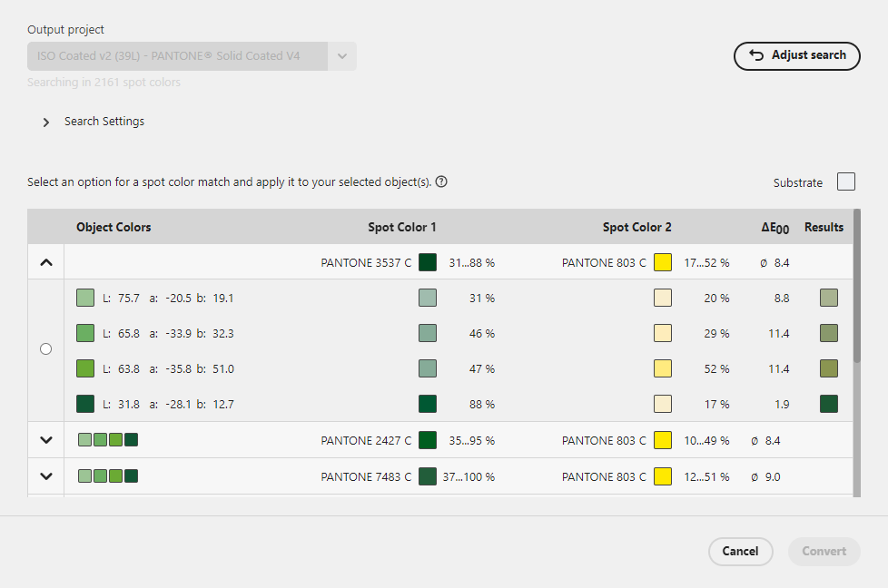Expand the PANTONE 7483 C match row
The image size is (888, 588).
pyautogui.click(x=45, y=476)
